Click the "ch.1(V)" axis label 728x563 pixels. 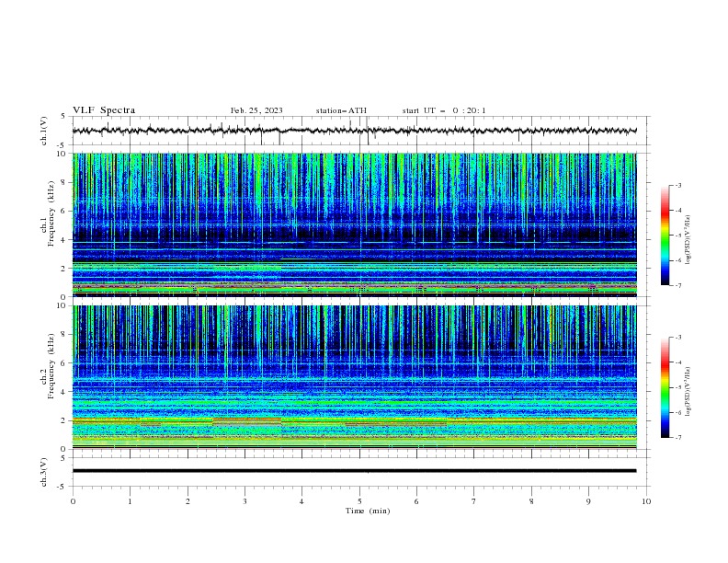44,131
